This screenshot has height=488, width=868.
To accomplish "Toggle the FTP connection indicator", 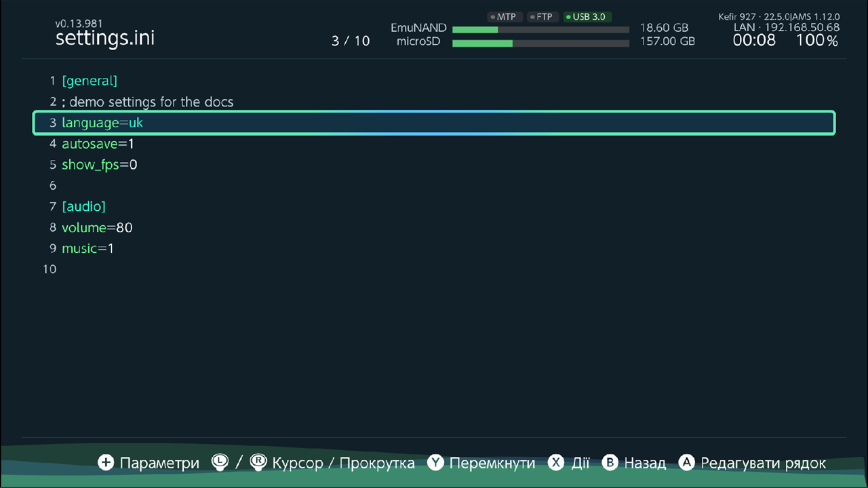I will coord(542,17).
